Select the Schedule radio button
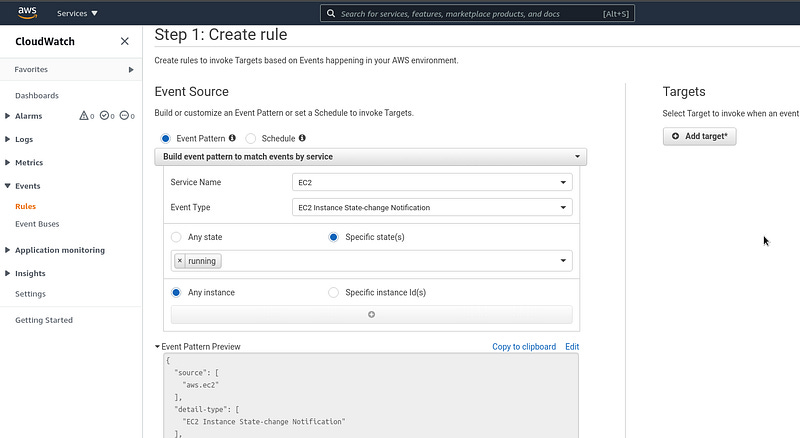The width and height of the screenshot is (800, 438). 251,138
